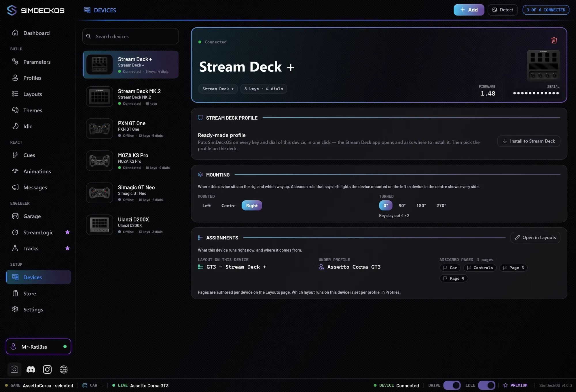Click the SimDeckOS logo

click(x=36, y=10)
